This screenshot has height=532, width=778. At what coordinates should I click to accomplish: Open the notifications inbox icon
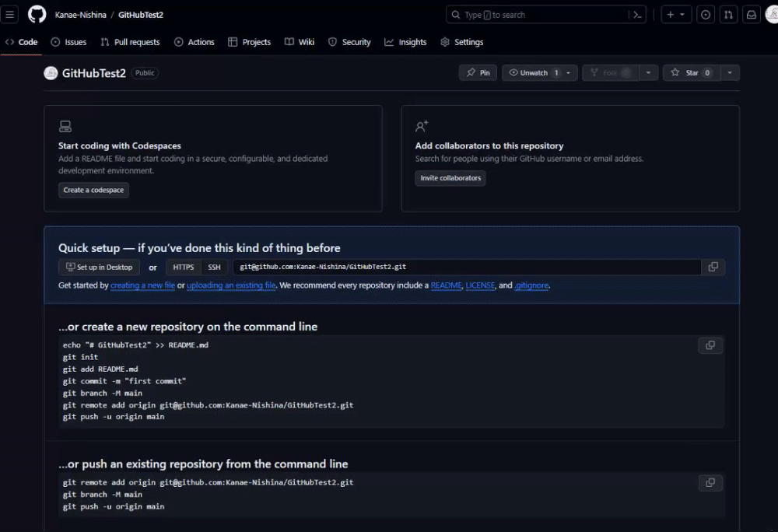coord(752,15)
